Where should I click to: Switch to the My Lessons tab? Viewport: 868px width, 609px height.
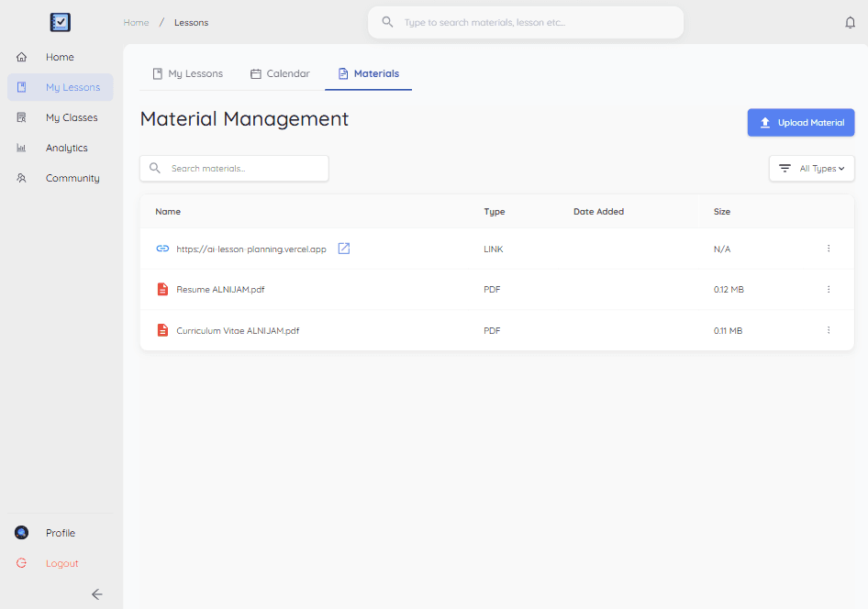point(187,73)
